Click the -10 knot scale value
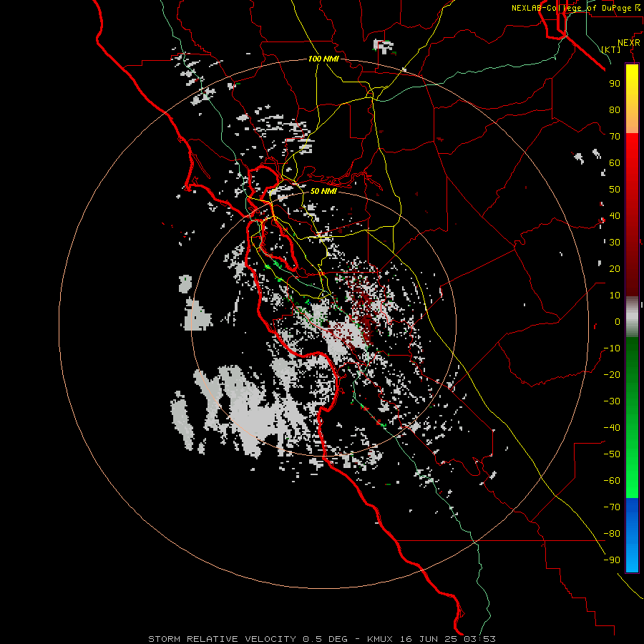 (612, 348)
